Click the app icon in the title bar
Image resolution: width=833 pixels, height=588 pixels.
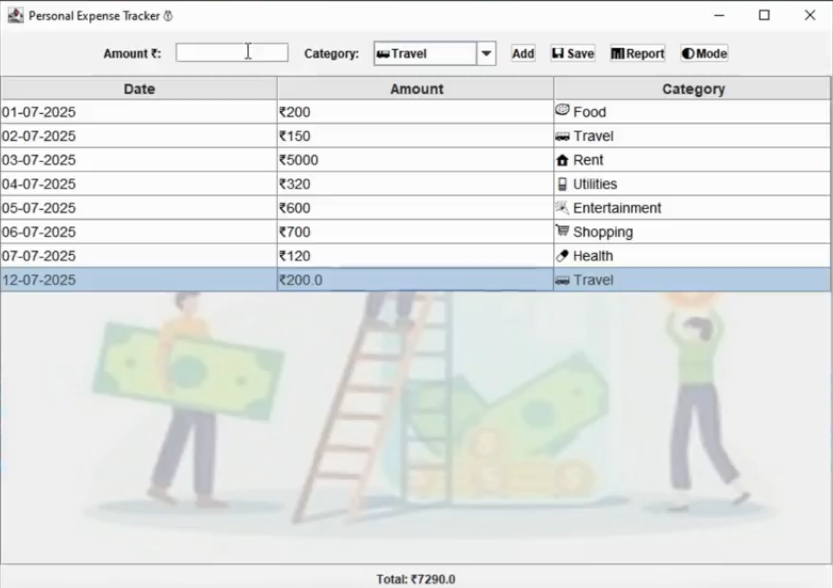(15, 16)
